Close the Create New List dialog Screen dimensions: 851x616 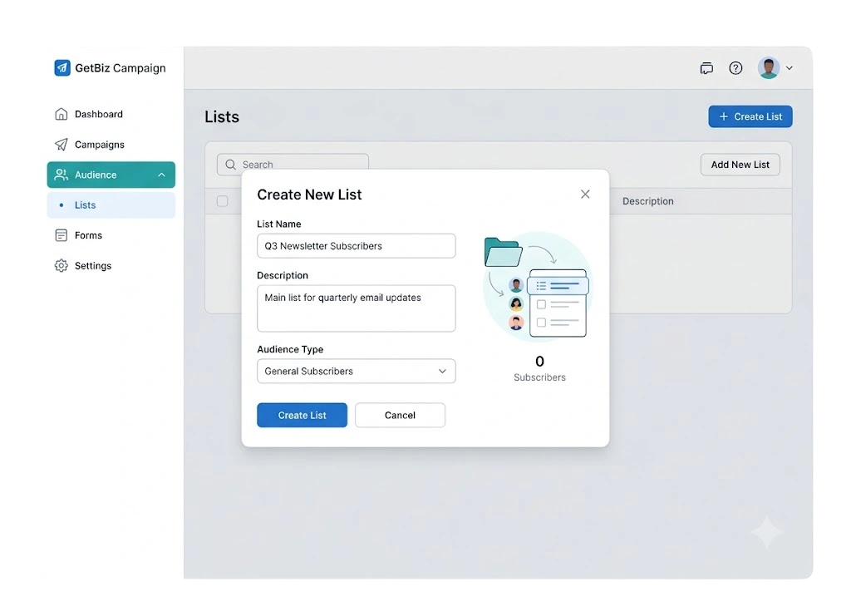pos(585,195)
